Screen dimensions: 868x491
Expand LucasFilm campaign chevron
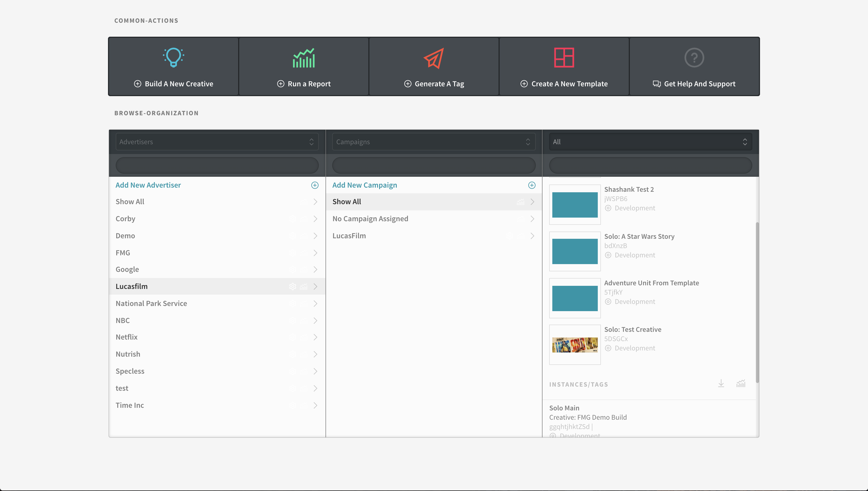[532, 236]
